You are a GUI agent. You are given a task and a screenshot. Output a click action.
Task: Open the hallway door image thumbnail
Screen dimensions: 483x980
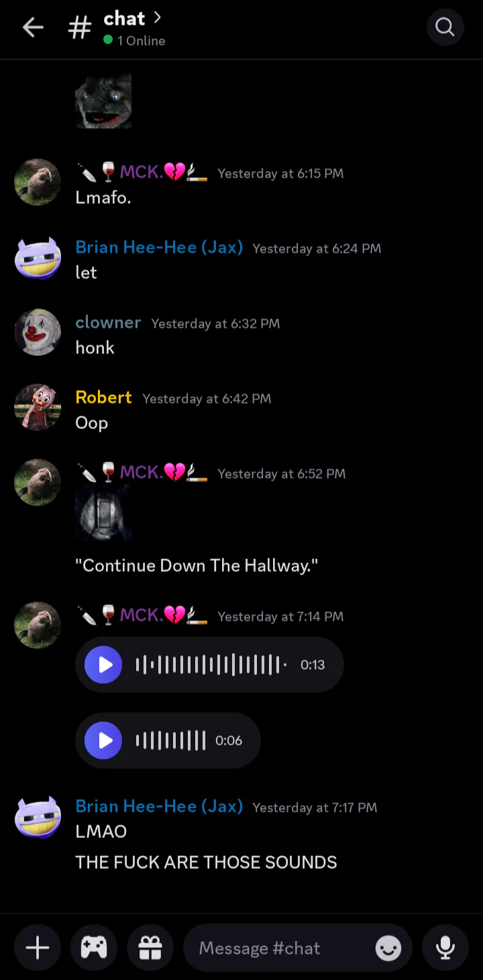pyautogui.click(x=103, y=513)
